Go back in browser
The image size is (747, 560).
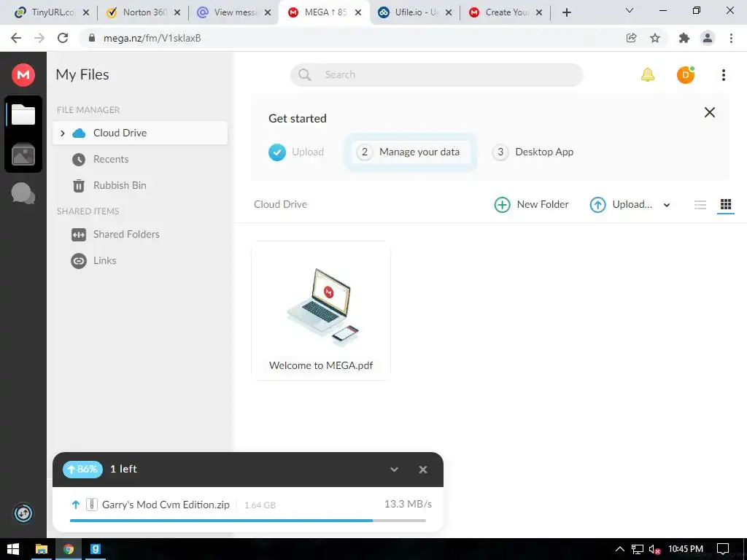pyautogui.click(x=16, y=38)
